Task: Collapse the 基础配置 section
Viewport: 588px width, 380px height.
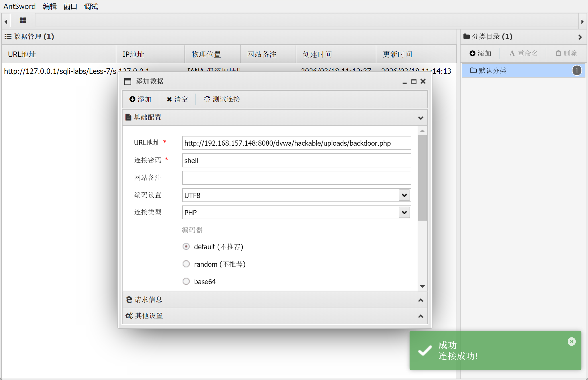Action: 420,118
